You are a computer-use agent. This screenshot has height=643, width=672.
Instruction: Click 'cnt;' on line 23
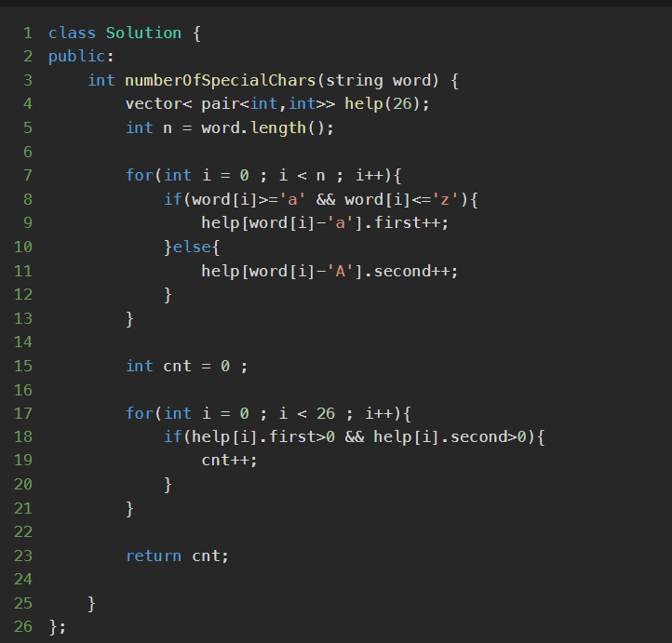point(210,556)
